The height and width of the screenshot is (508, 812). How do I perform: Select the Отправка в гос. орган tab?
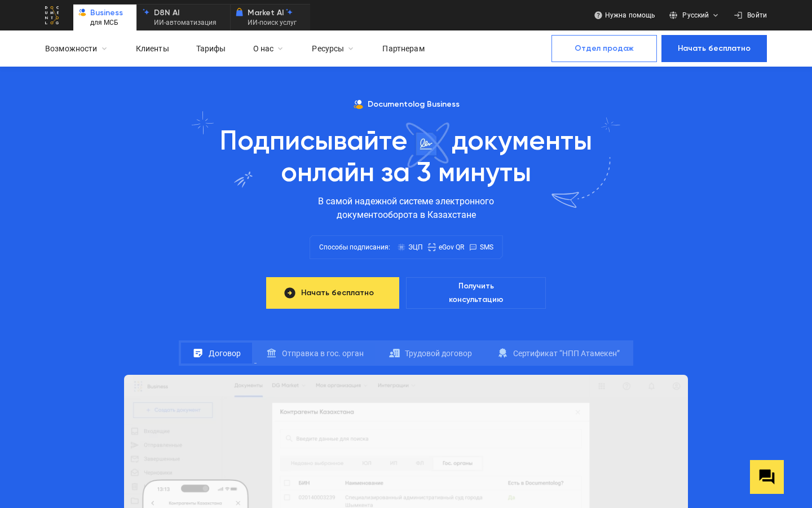pos(315,353)
